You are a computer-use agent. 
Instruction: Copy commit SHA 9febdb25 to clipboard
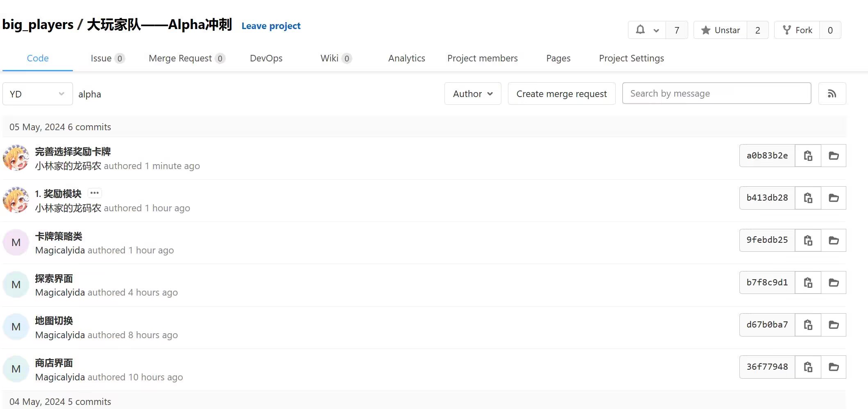(808, 240)
